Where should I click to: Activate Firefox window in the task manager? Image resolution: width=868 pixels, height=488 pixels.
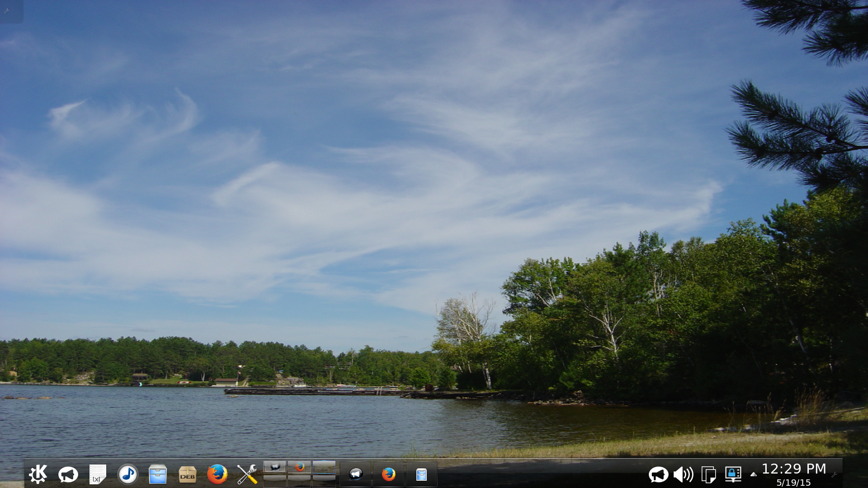(x=388, y=474)
